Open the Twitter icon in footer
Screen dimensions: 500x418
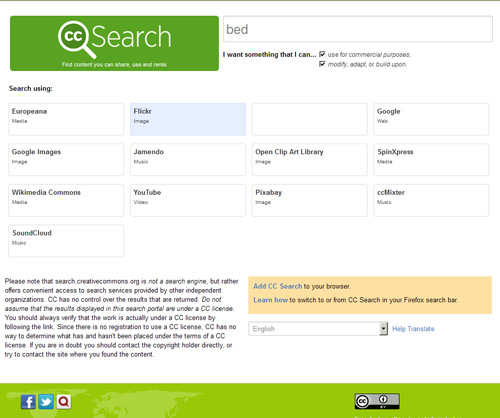pyautogui.click(x=46, y=402)
